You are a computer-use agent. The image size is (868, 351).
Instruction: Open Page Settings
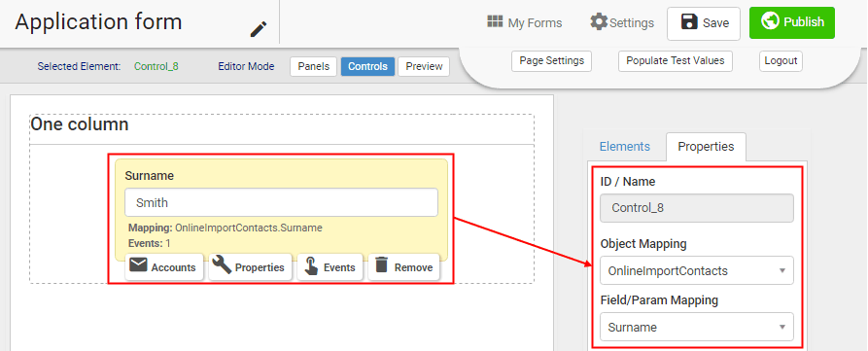tap(551, 61)
